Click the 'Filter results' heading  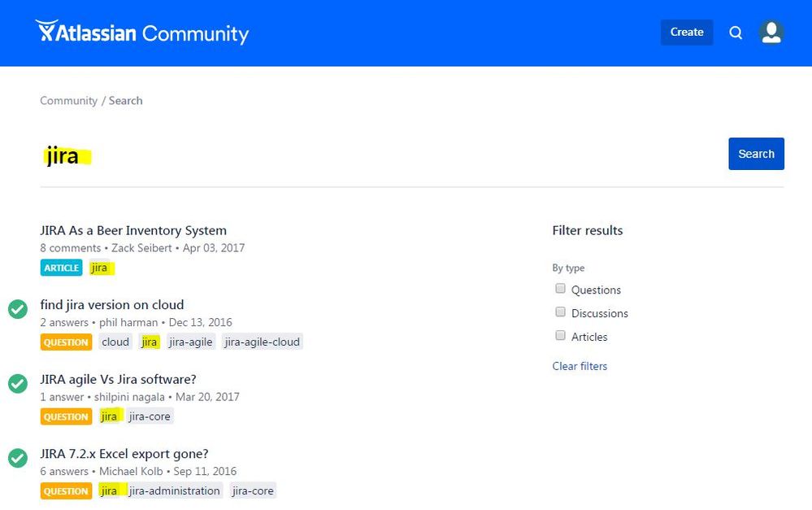coord(587,230)
